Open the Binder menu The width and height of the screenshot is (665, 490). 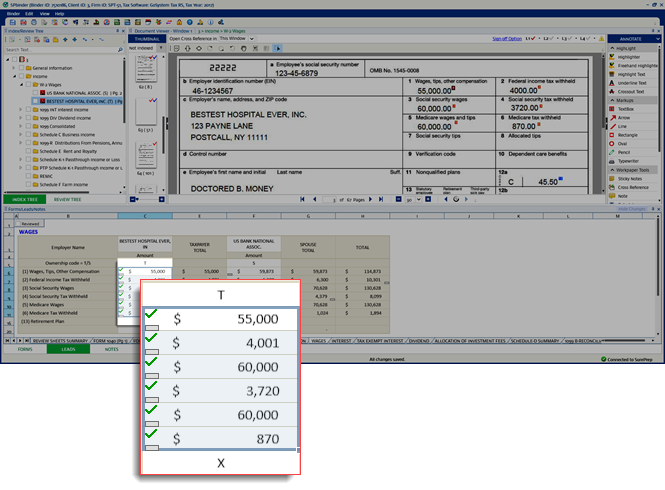coord(13,14)
